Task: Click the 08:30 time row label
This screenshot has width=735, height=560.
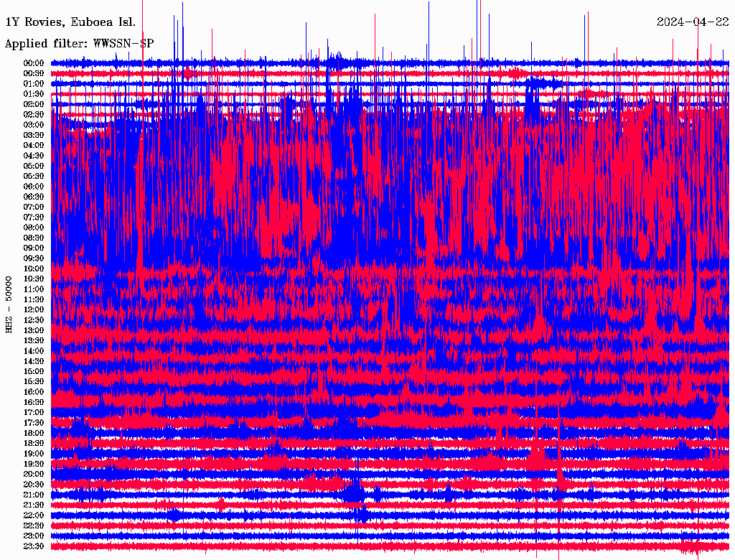Action: click(34, 238)
